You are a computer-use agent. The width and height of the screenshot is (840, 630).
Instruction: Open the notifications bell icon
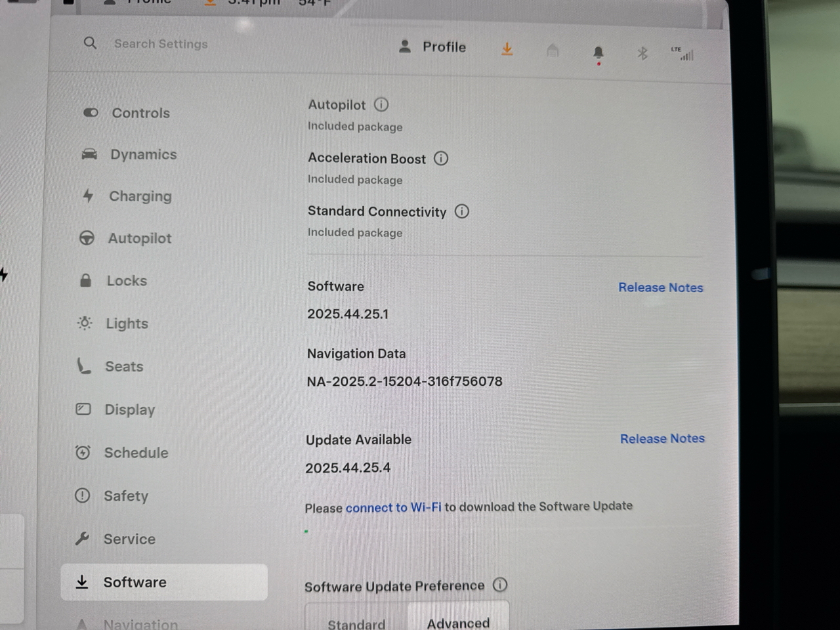coord(598,51)
